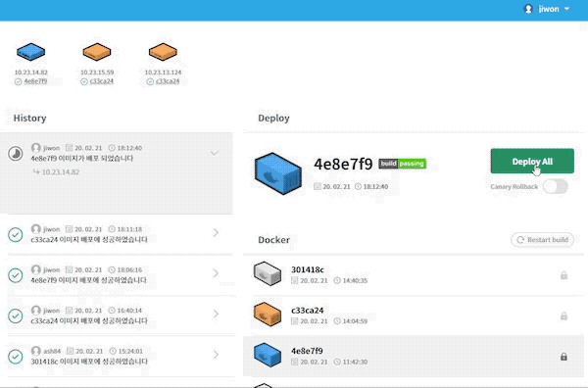This screenshot has width=588, height=388.
Task: Click the success check icon for 15:24:01 entry
Action: (16, 356)
